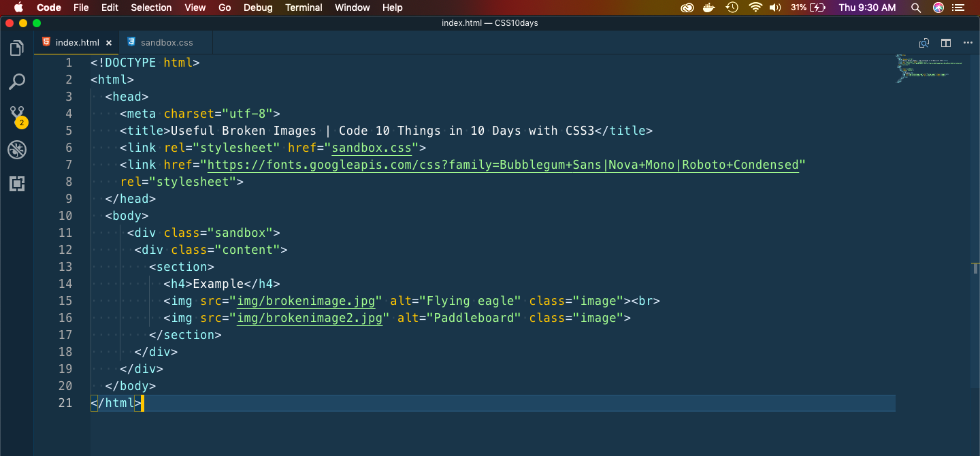Viewport: 980px width, 456px height.
Task: Follow the img/brokenimage.jpg link
Action: coord(306,301)
